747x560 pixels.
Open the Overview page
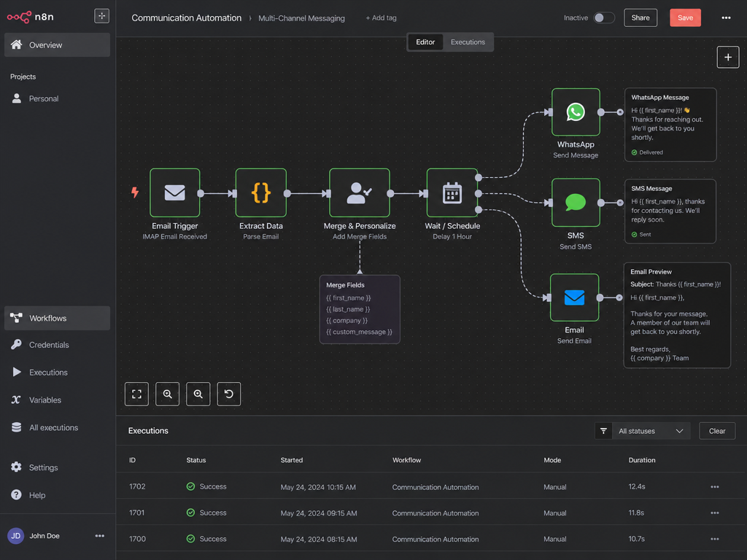[x=57, y=44]
